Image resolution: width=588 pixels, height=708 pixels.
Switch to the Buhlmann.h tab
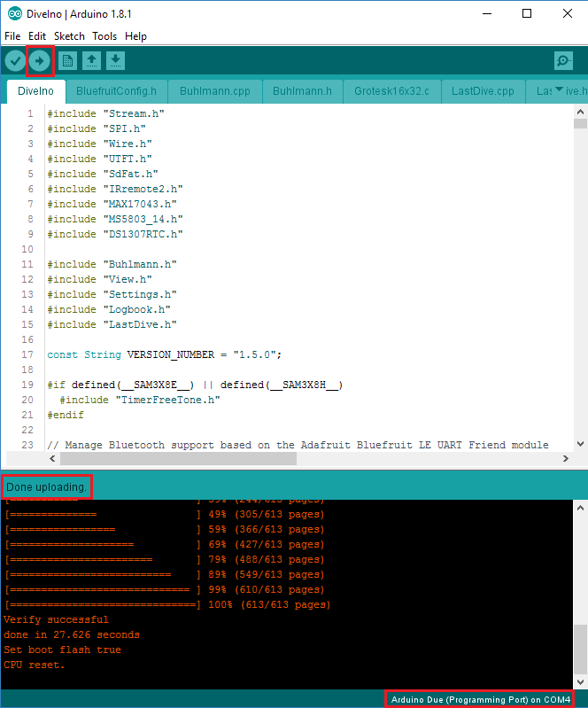(302, 91)
